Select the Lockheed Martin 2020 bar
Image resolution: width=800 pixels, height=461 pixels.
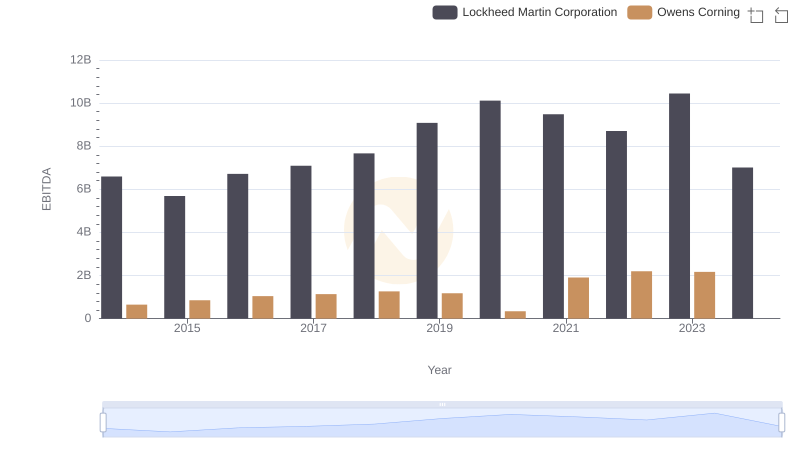click(490, 210)
